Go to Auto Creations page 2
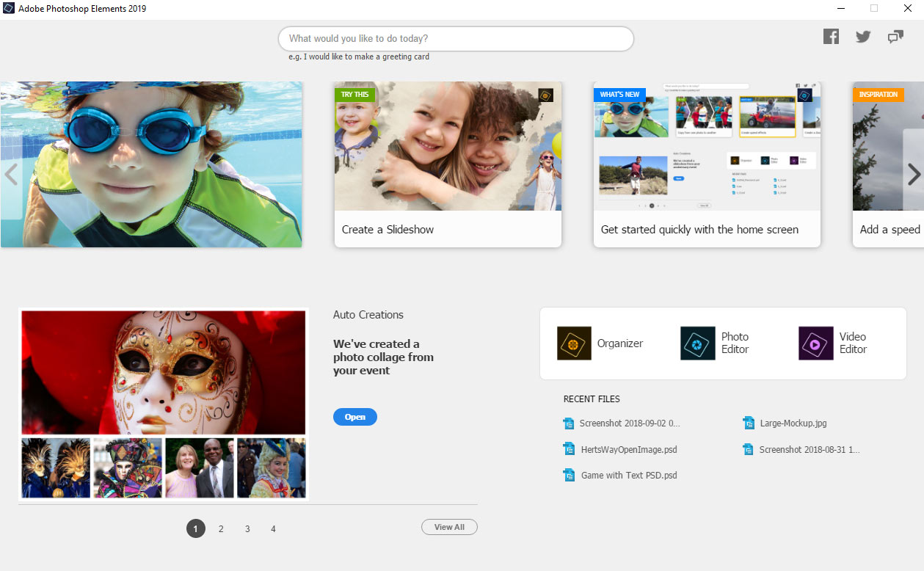Viewport: 924px width, 571px height. click(x=221, y=528)
